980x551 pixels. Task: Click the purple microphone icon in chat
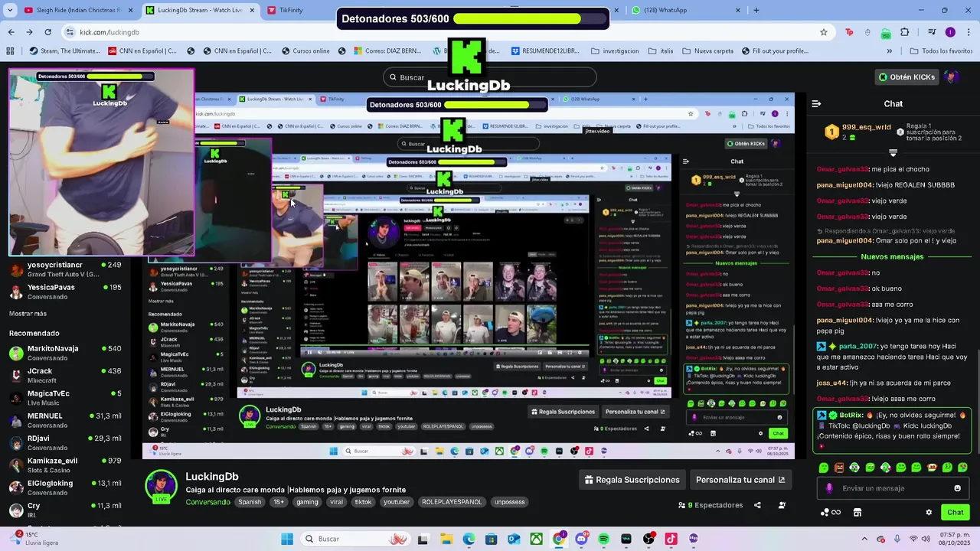coord(829,488)
